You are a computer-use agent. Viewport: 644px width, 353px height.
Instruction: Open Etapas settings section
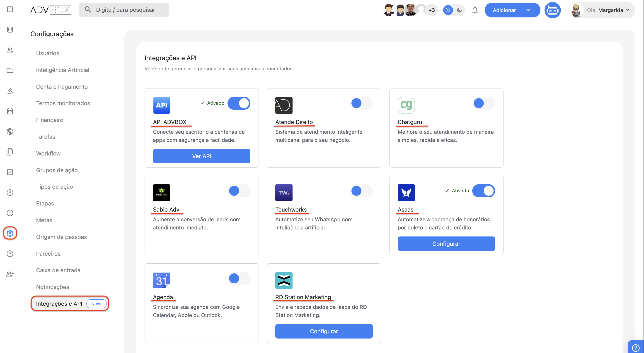(45, 203)
